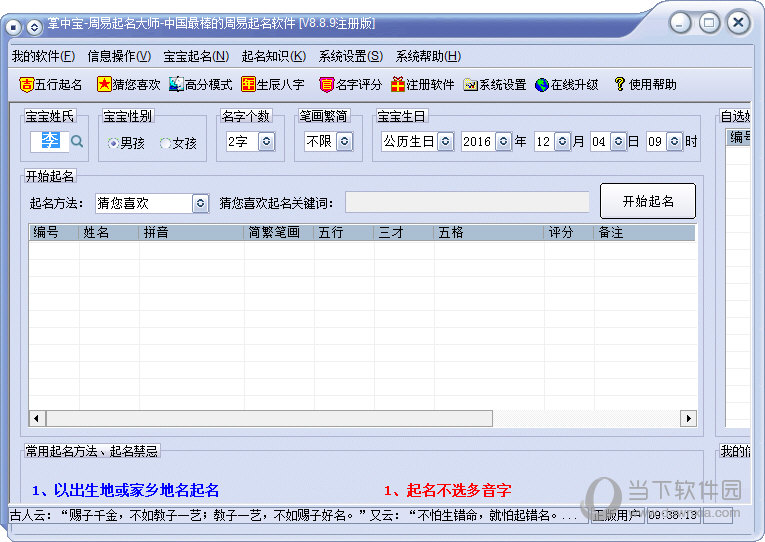This screenshot has height=542, width=765.
Task: Click the surname input field containing 李
Action: (x=50, y=141)
